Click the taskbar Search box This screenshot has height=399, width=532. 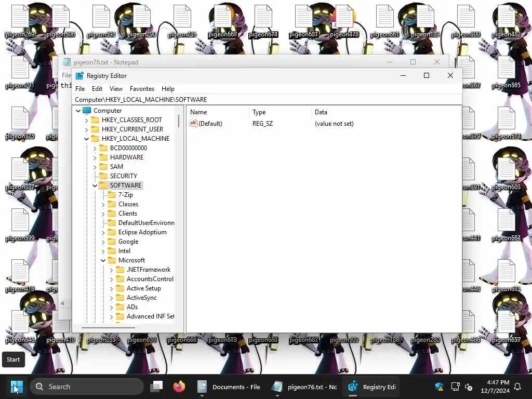click(x=87, y=387)
